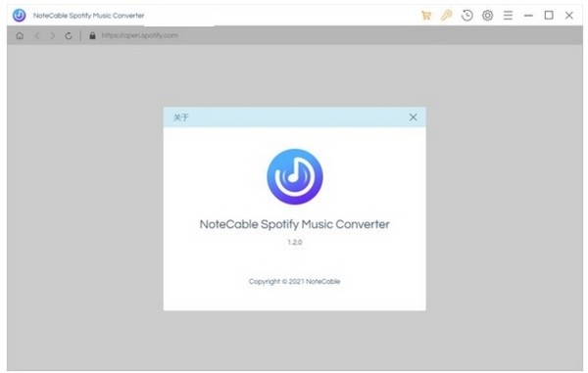This screenshot has height=373, width=588.
Task: Minimize the NoteCable window
Action: point(528,16)
